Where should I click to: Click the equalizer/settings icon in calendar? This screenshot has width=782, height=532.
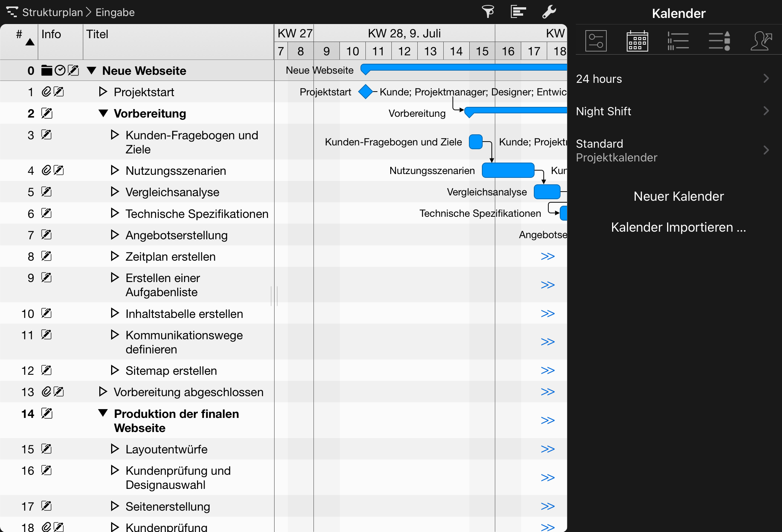pos(595,42)
